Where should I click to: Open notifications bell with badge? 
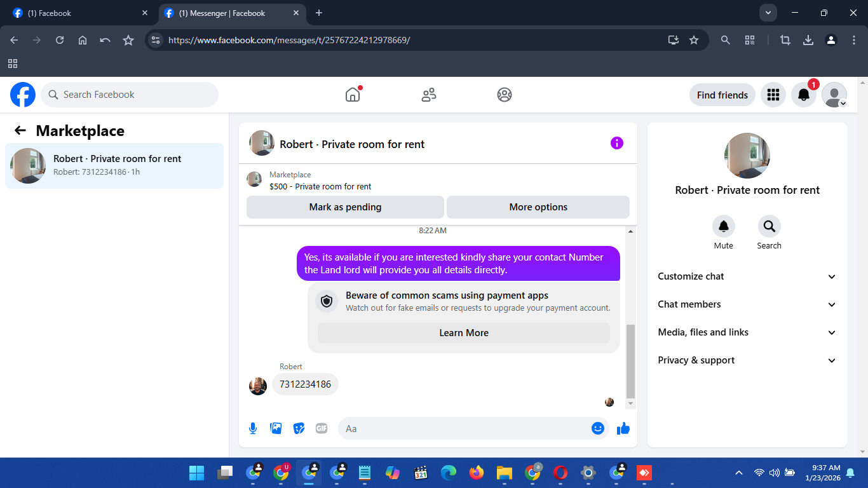pos(804,95)
